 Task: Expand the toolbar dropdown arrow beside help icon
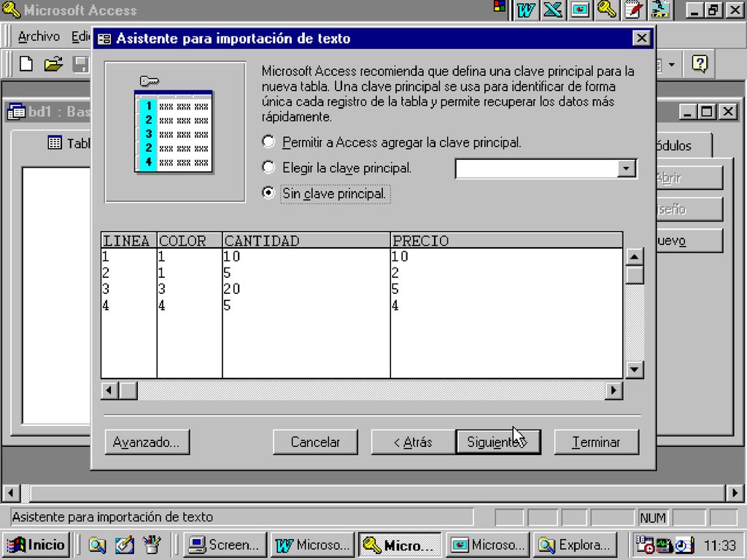coord(671,64)
